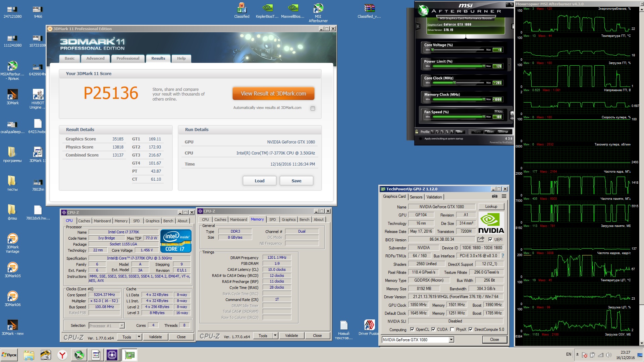The height and width of the screenshot is (362, 644).
Task: Open Tools dropdown arrow in memory CPU-Z
Action: [275, 336]
